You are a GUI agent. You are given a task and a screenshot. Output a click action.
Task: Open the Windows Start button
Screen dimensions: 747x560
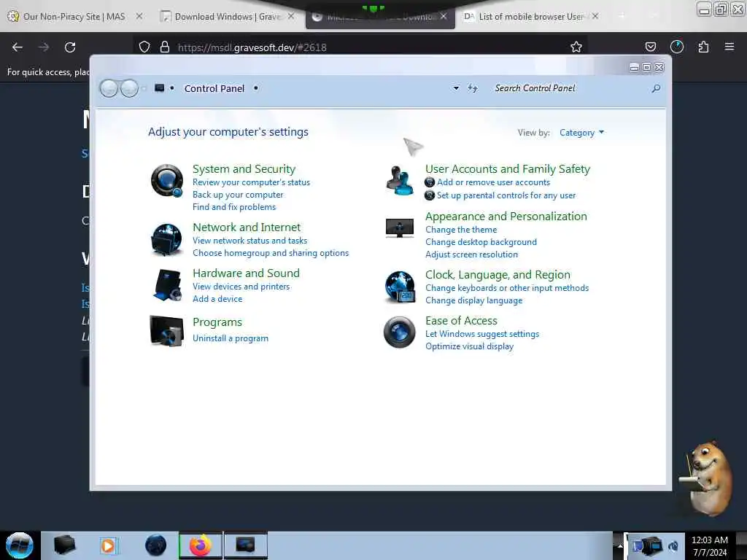click(20, 545)
